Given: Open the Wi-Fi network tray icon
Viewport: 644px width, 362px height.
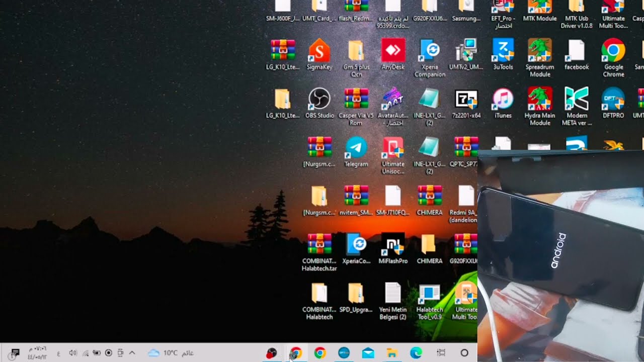Looking at the screenshot, I should [85, 353].
